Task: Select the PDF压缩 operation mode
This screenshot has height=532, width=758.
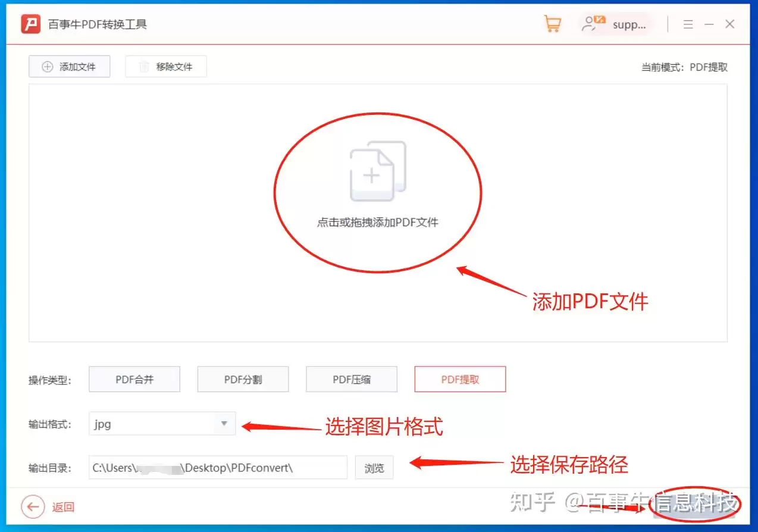Action: coord(351,379)
